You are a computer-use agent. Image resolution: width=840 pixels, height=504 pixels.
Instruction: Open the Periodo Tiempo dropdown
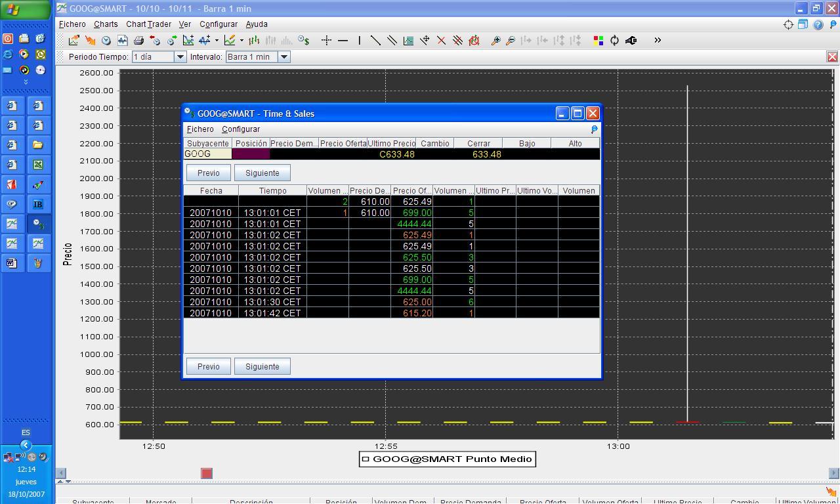(180, 57)
